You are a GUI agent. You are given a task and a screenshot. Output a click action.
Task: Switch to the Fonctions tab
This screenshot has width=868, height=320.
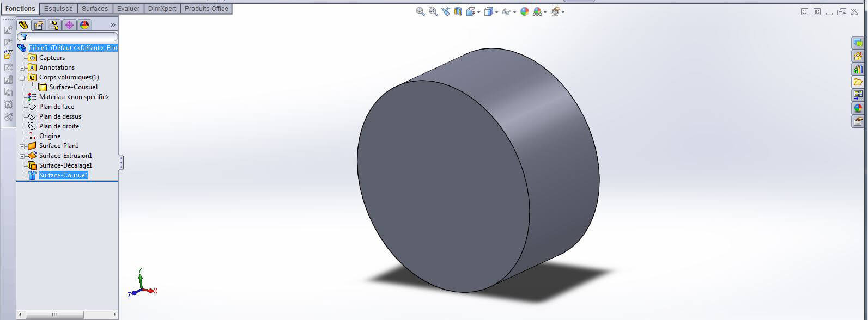tap(20, 9)
